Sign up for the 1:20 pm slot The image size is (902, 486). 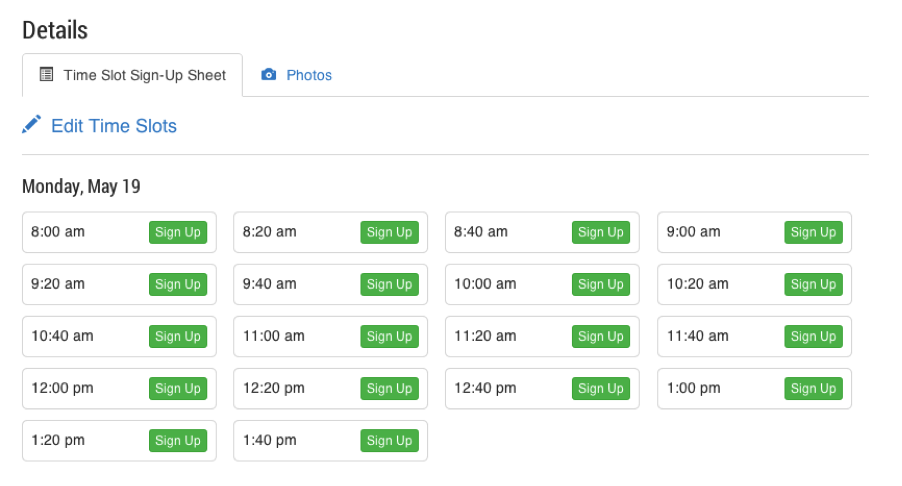point(178,441)
